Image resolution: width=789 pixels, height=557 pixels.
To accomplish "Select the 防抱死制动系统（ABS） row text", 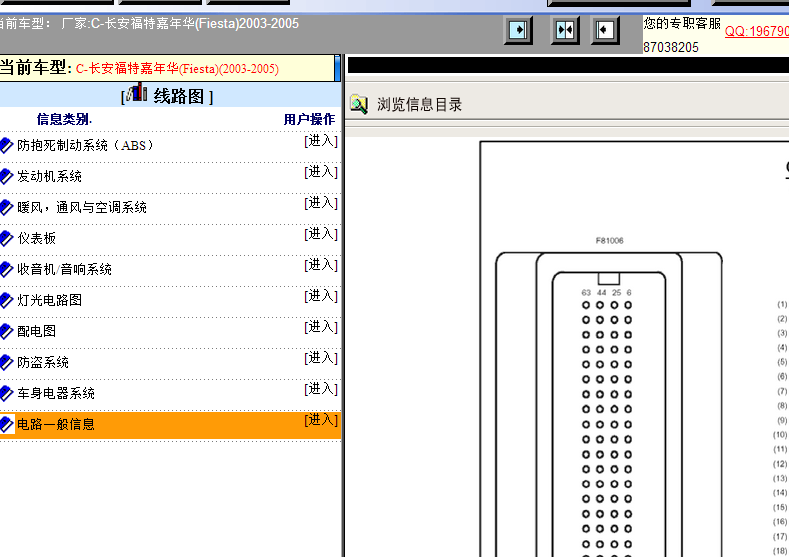I will (x=85, y=145).
